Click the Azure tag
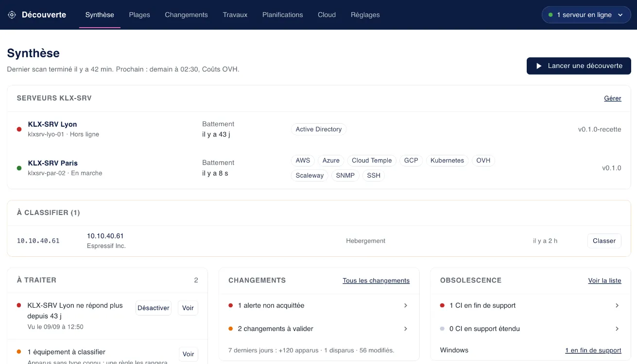The height and width of the screenshot is (364, 637). (x=331, y=161)
